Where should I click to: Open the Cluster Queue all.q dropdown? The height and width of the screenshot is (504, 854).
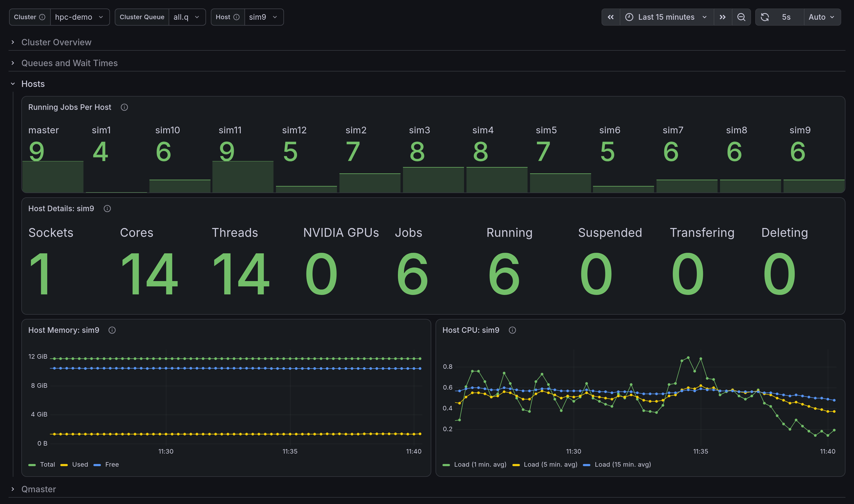187,17
